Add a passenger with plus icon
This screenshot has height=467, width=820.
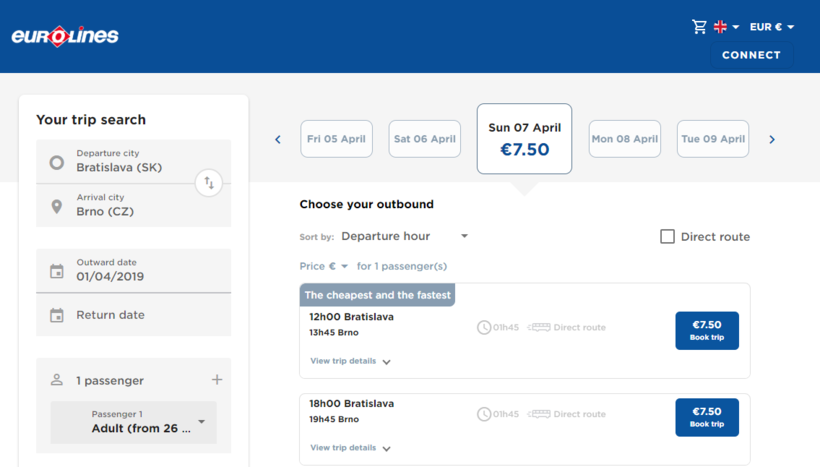217,380
